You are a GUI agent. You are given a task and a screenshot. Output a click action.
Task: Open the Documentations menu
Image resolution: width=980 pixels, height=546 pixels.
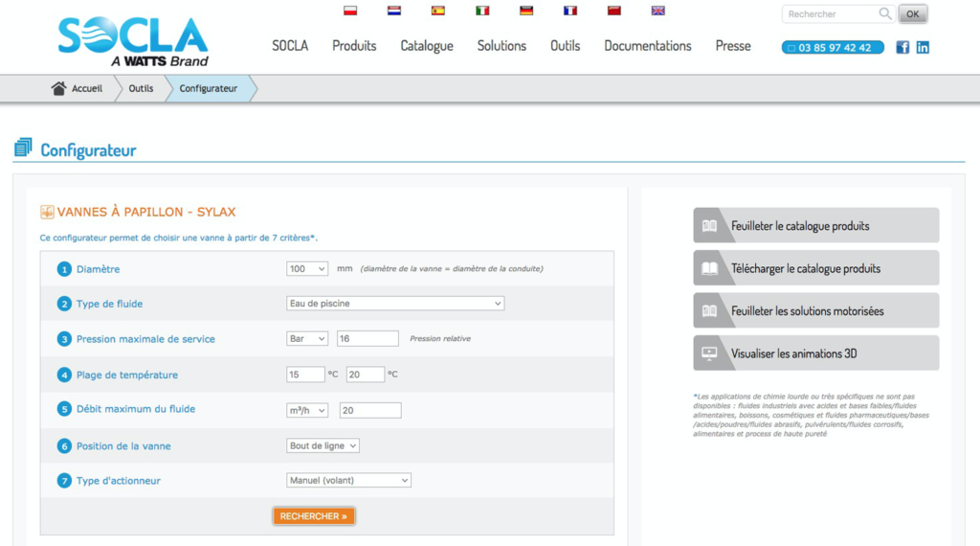[x=648, y=46]
